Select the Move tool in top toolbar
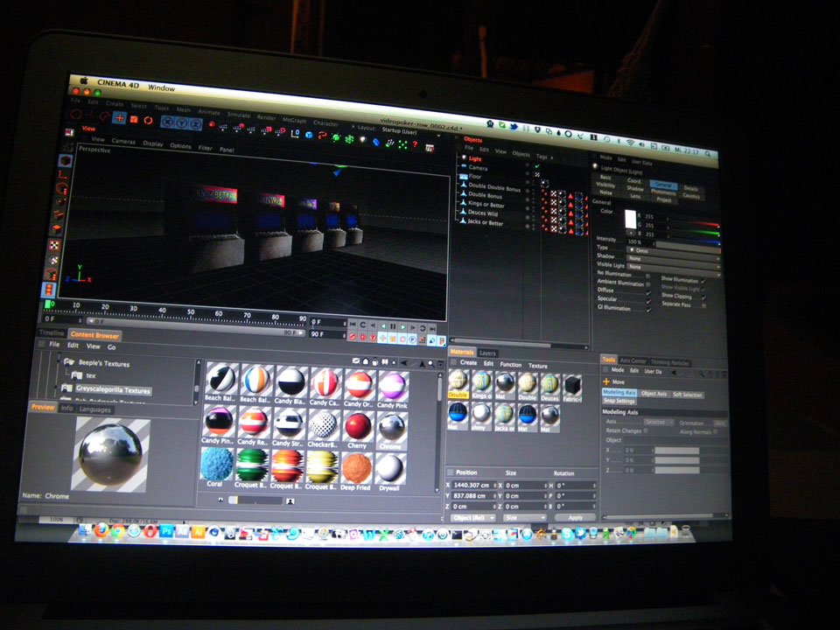This screenshot has height=630, width=840. tap(119, 118)
